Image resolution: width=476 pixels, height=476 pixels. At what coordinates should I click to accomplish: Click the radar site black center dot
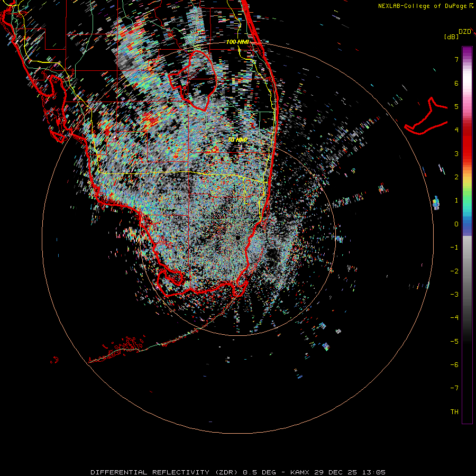(x=237, y=237)
